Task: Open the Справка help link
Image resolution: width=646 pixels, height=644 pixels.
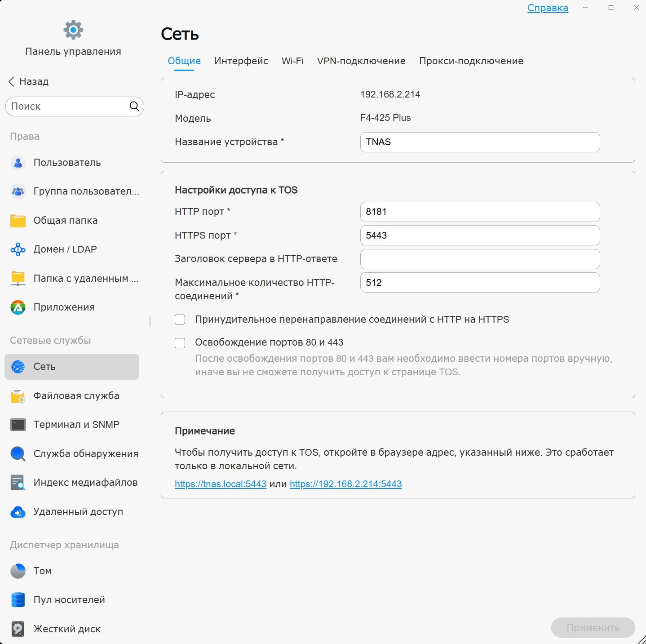Action: (x=548, y=8)
